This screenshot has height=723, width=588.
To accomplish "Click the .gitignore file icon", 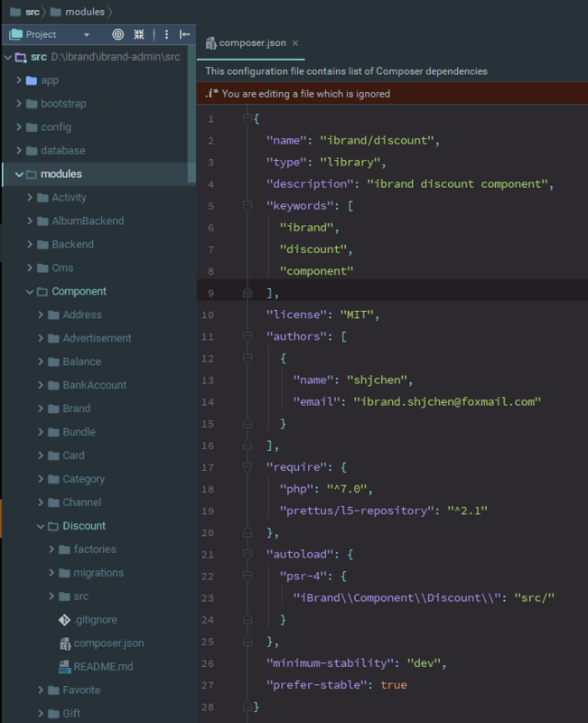I will 64,620.
